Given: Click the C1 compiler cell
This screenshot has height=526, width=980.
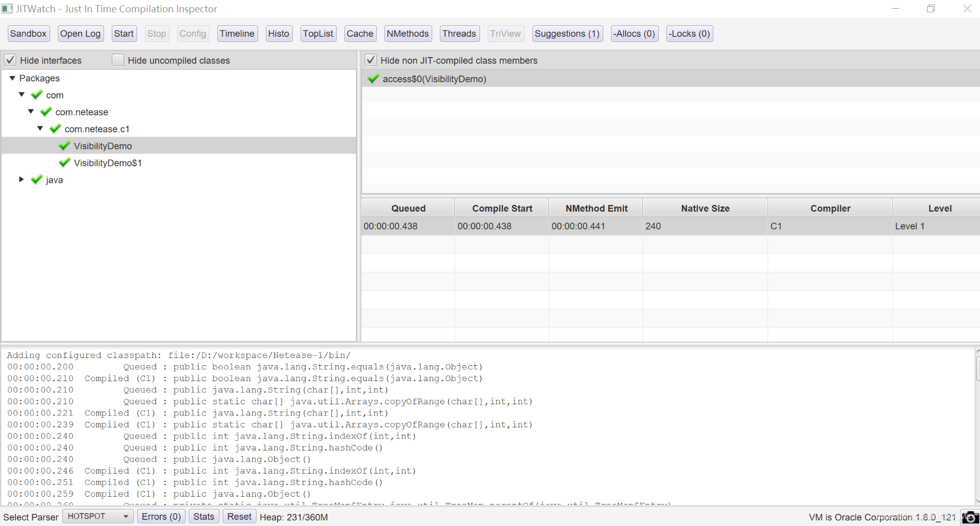Looking at the screenshot, I should tap(830, 226).
